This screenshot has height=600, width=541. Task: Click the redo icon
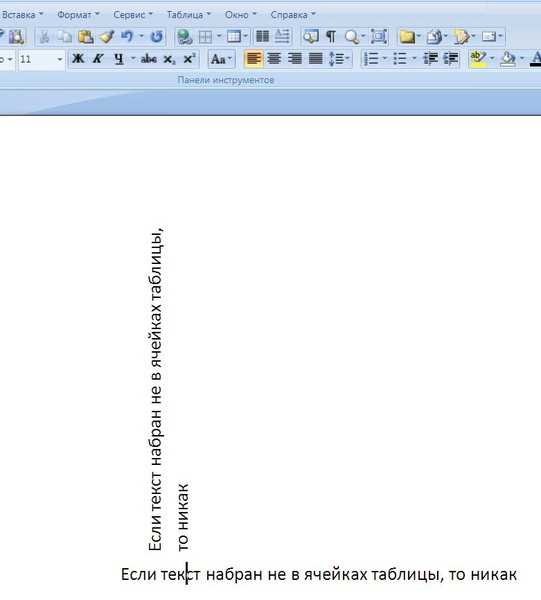point(157,37)
